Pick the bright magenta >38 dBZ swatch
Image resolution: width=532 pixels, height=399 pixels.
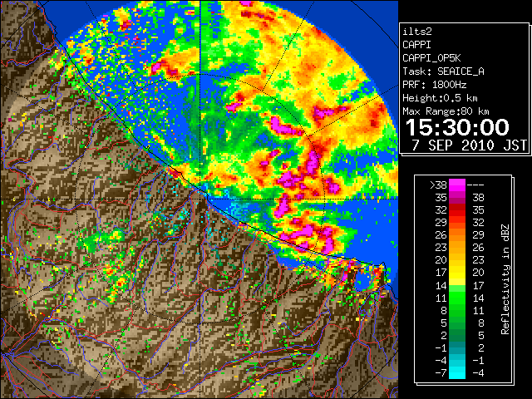[x=457, y=185]
